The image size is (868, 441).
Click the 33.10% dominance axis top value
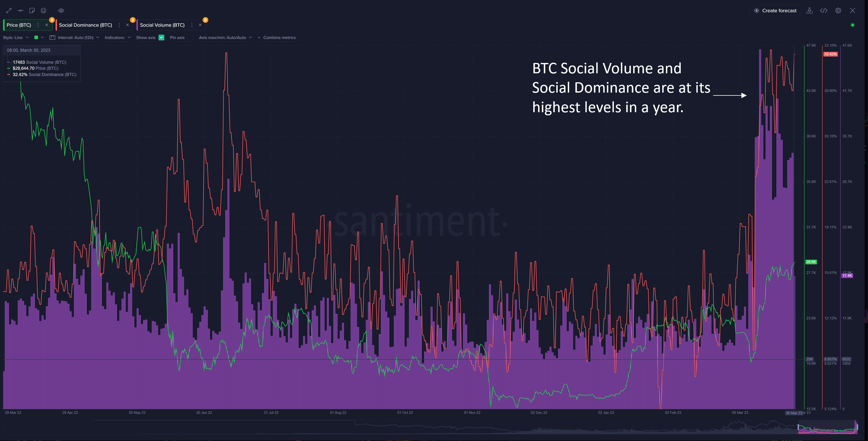[x=830, y=45]
